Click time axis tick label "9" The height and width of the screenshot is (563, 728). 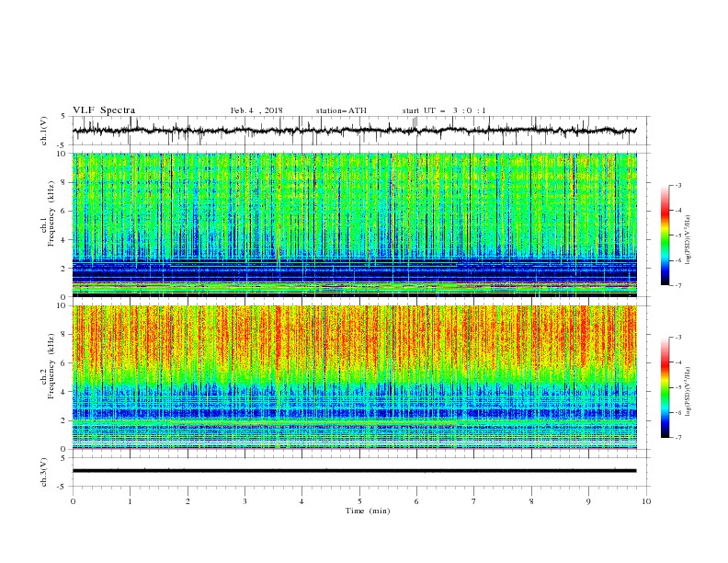(x=588, y=501)
